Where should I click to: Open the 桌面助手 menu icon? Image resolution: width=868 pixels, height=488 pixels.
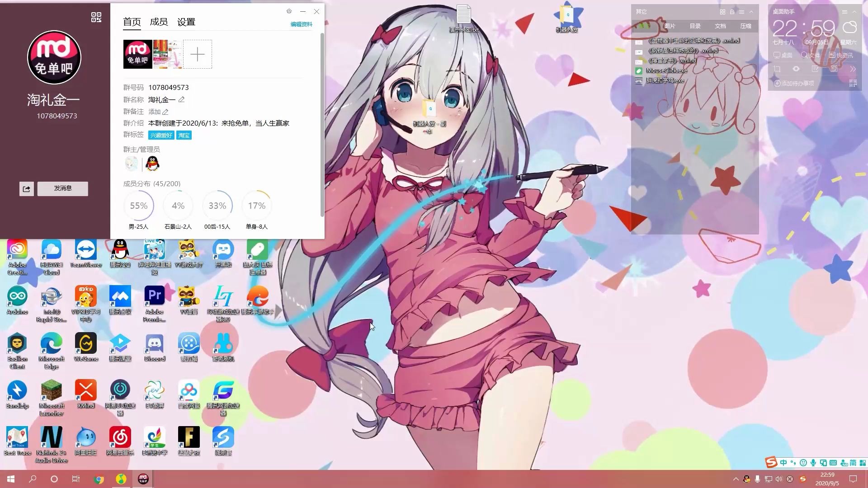[x=844, y=12]
